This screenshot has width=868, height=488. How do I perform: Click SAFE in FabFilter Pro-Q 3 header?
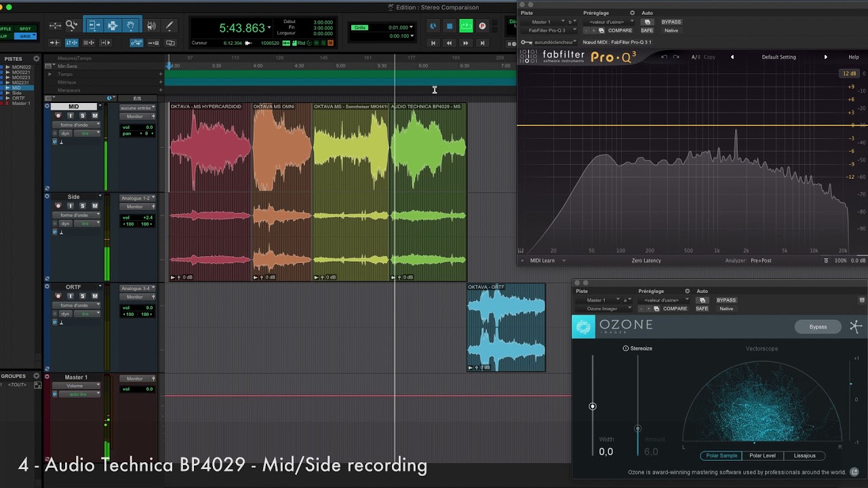647,30
